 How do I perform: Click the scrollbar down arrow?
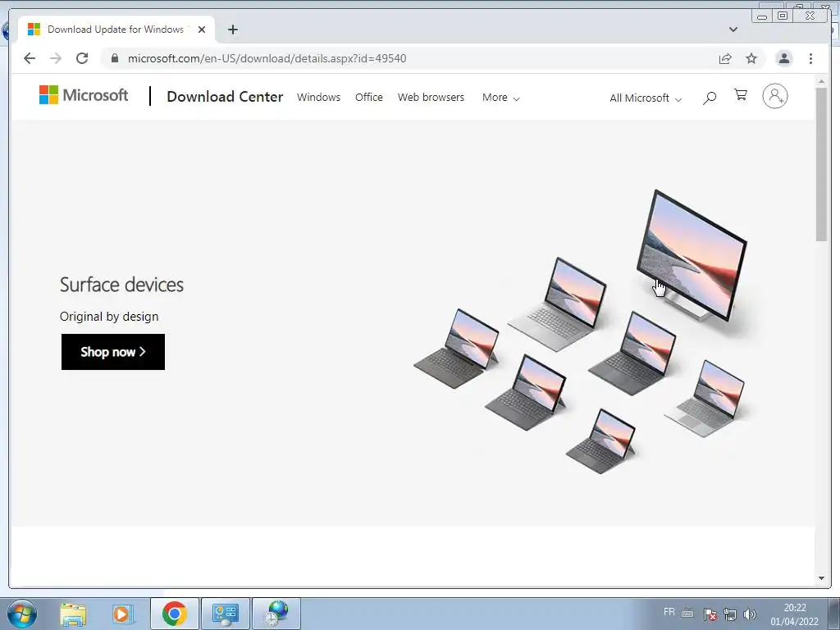click(821, 578)
